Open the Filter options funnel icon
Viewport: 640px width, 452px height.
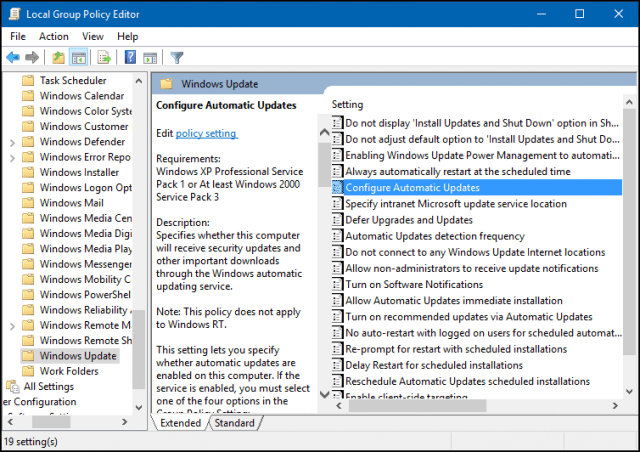point(177,58)
